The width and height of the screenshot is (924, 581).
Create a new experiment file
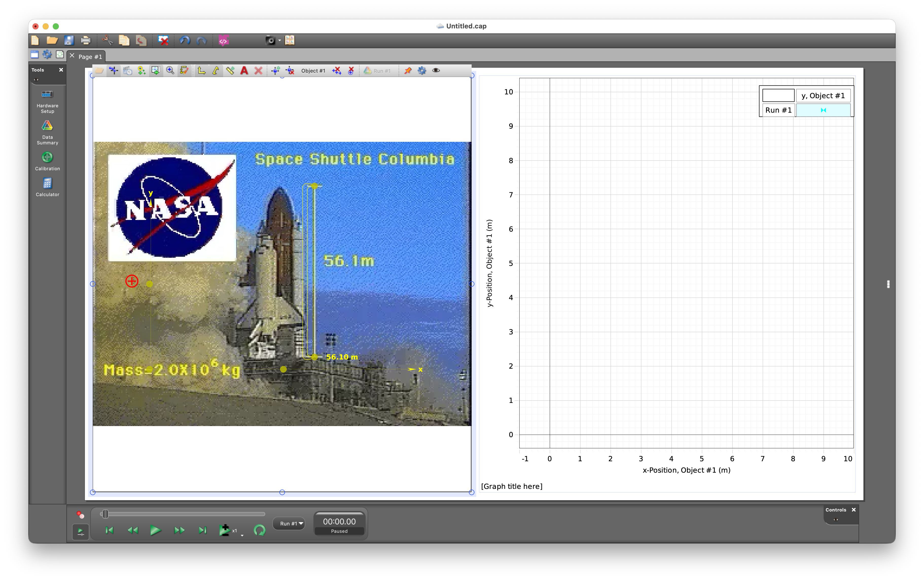pos(35,40)
